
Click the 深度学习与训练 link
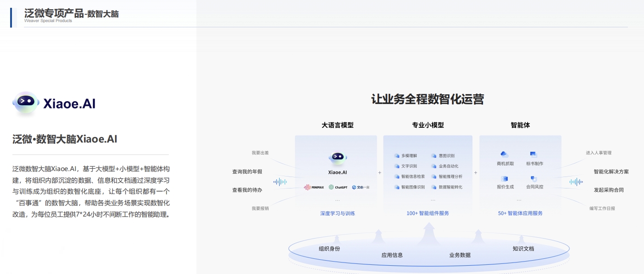pyautogui.click(x=337, y=213)
